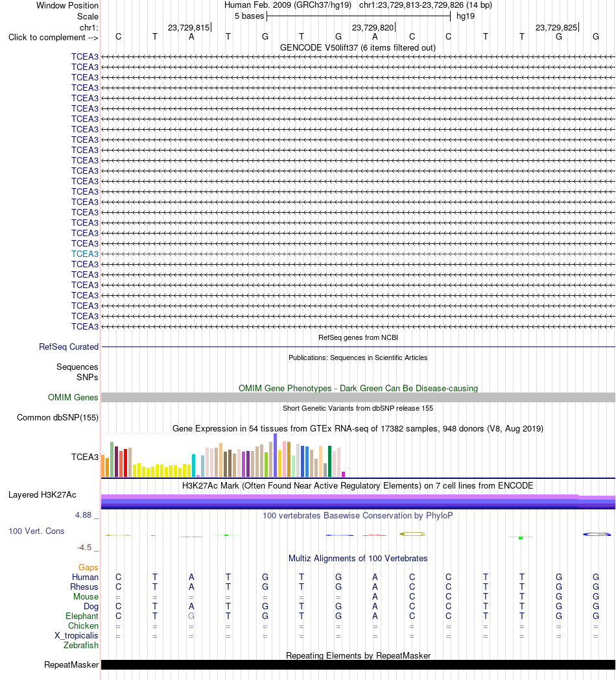This screenshot has height=680, width=616.
Task: Click the yellow ring PhyloP marker
Action: [412, 534]
